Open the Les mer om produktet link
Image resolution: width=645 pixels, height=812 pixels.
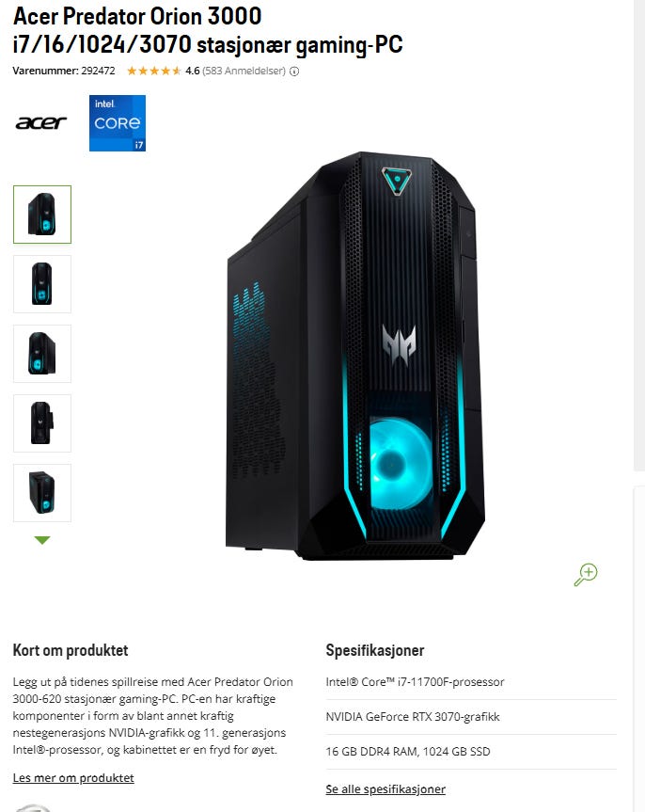[73, 778]
